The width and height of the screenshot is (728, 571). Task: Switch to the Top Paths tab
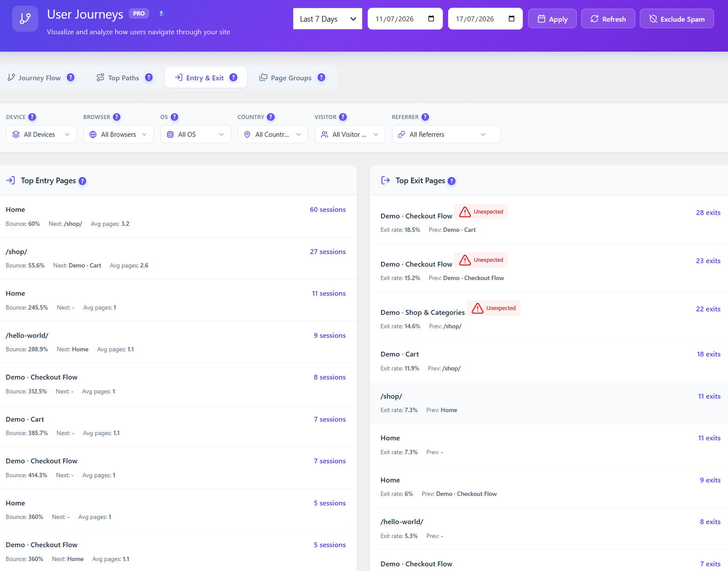[x=124, y=78]
